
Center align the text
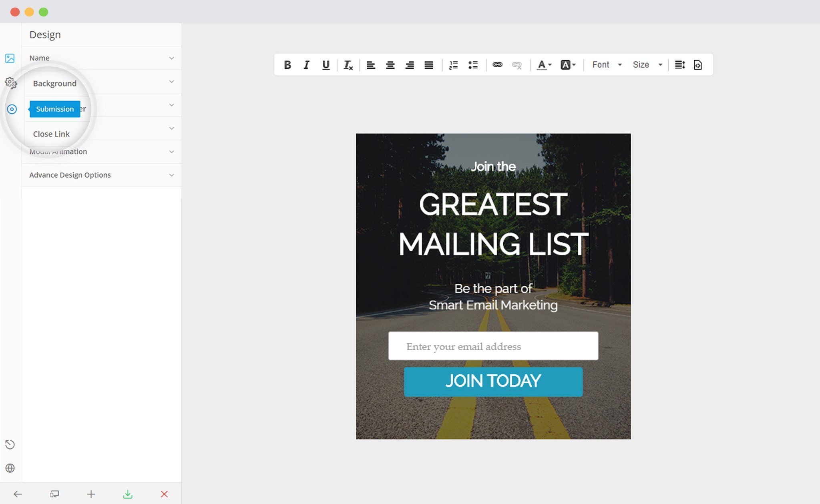(x=390, y=65)
